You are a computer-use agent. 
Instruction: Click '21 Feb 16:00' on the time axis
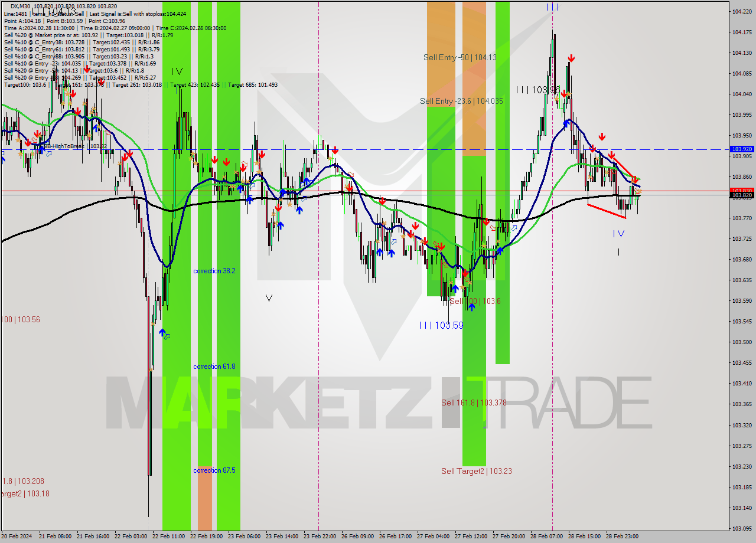(93, 537)
